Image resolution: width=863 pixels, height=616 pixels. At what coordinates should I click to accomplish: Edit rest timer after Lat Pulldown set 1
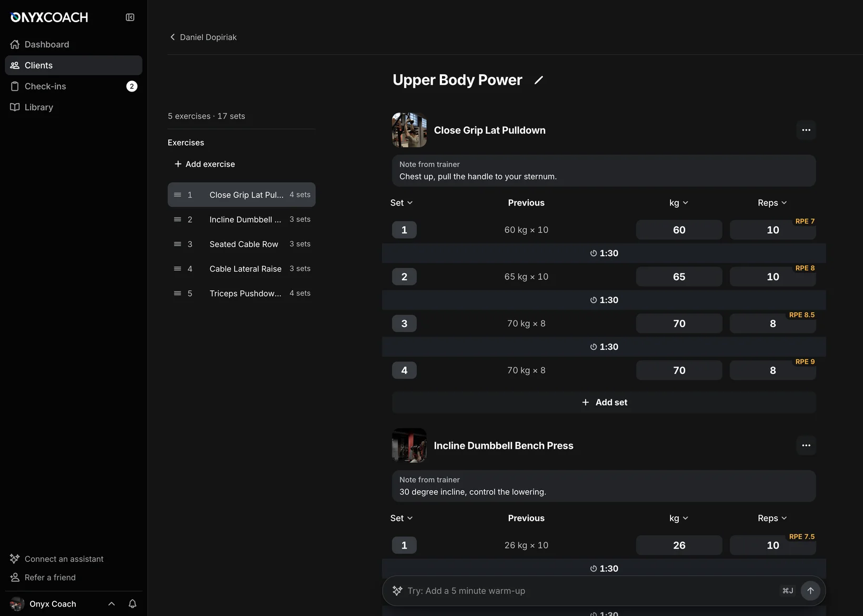(x=604, y=253)
